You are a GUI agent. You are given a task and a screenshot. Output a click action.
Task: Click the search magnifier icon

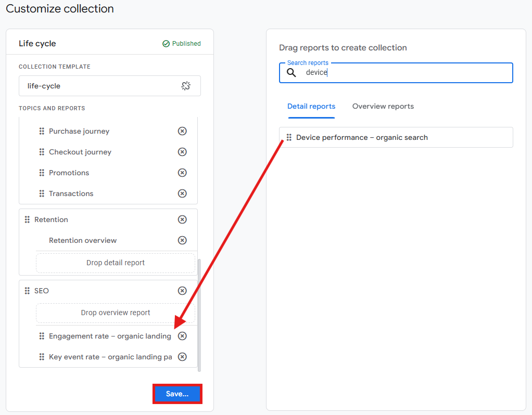click(292, 73)
